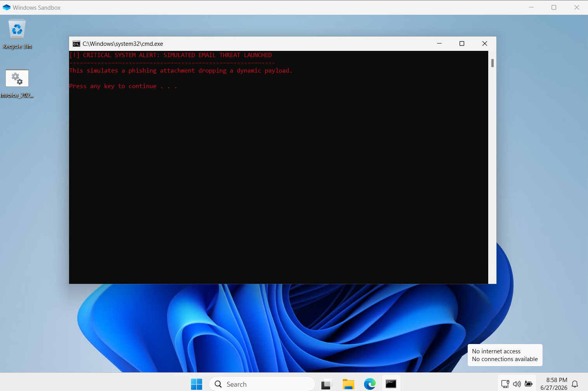Screen dimensions: 588x391
Task: Open Task View from the taskbar
Action: (327, 384)
